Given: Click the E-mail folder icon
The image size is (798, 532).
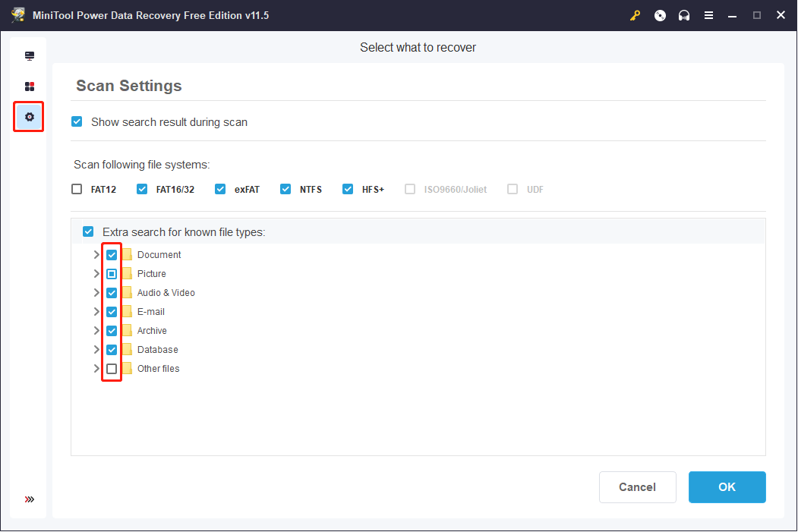Looking at the screenshot, I should (x=128, y=312).
